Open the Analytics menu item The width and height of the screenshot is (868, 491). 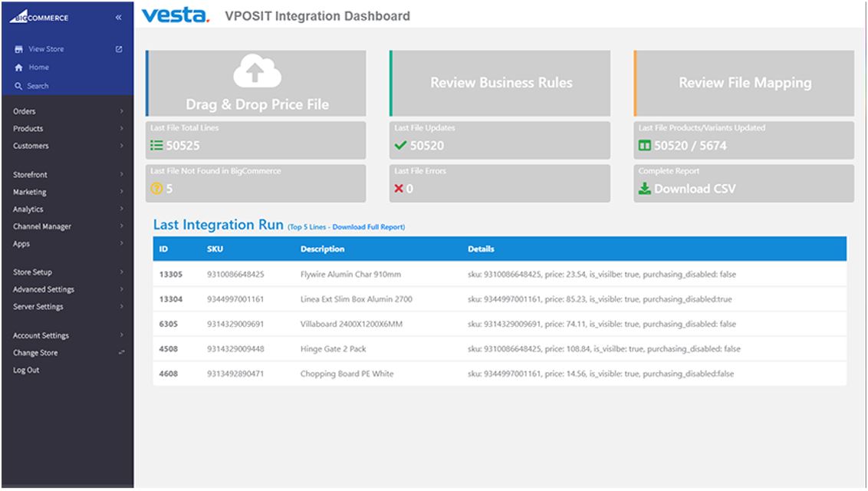[28, 209]
